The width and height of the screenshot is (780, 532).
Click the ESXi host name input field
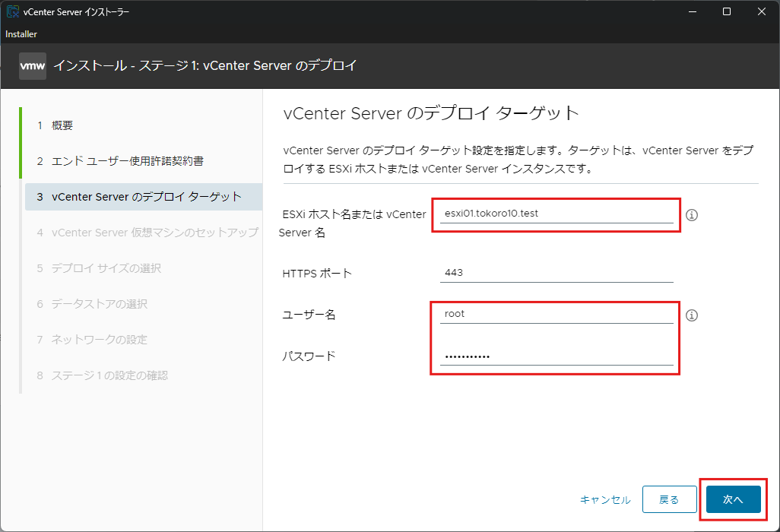[x=556, y=214]
